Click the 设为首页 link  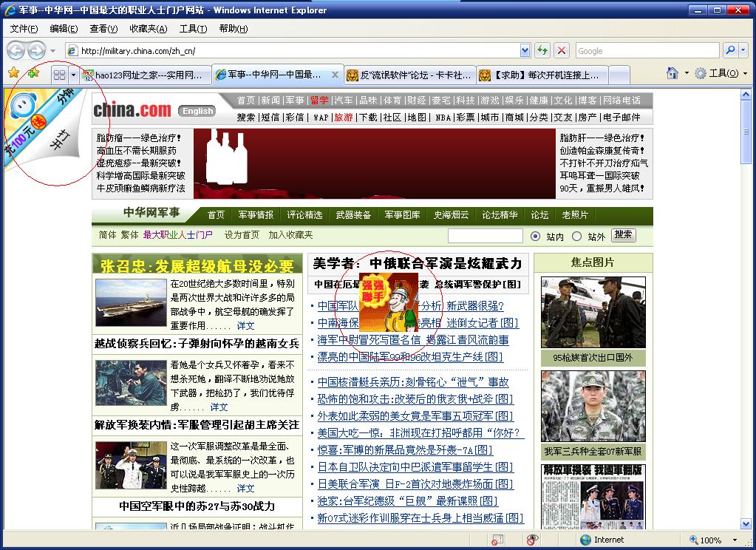[x=242, y=235]
